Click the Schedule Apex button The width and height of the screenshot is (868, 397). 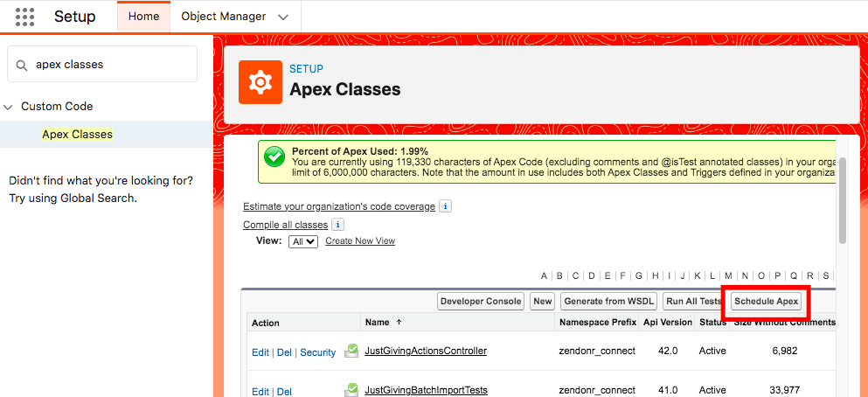[x=766, y=301]
